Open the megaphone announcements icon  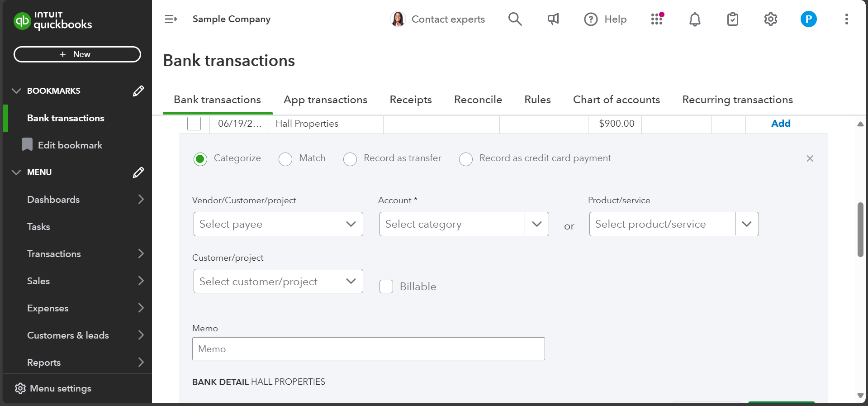[553, 19]
